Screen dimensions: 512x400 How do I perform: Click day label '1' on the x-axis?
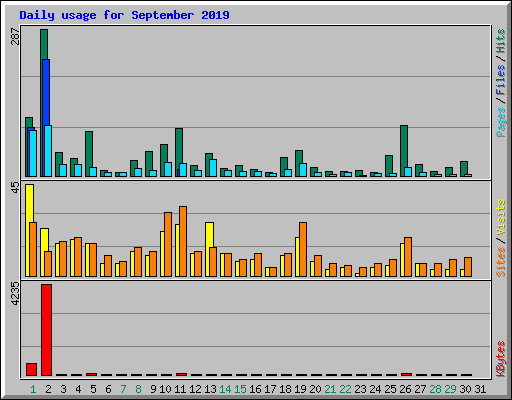pyautogui.click(x=33, y=389)
